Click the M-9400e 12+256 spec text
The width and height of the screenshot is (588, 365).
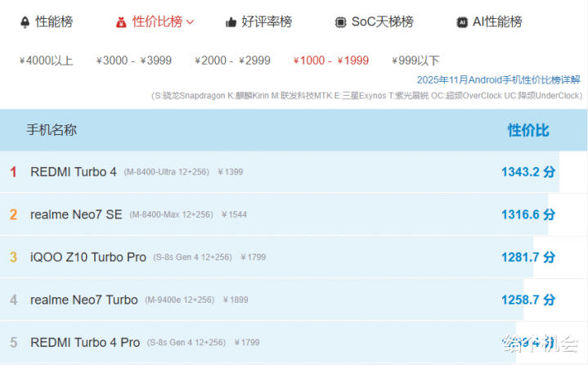click(x=180, y=300)
